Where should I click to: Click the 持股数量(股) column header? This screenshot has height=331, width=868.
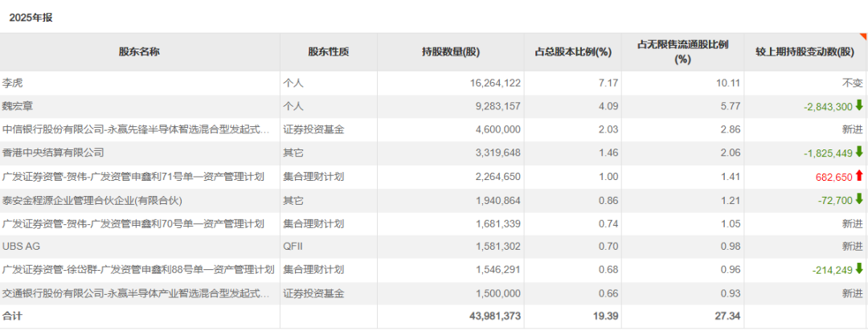(451, 52)
